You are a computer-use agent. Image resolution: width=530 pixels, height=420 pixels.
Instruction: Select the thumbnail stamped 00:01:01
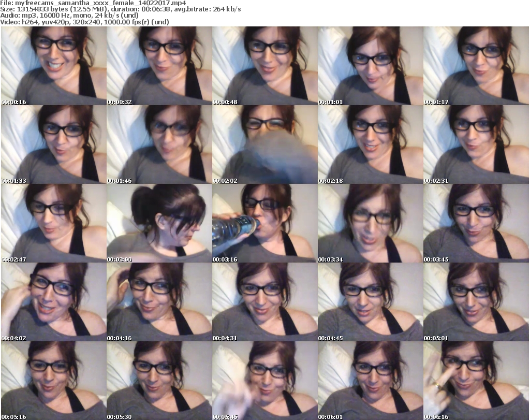pos(370,66)
